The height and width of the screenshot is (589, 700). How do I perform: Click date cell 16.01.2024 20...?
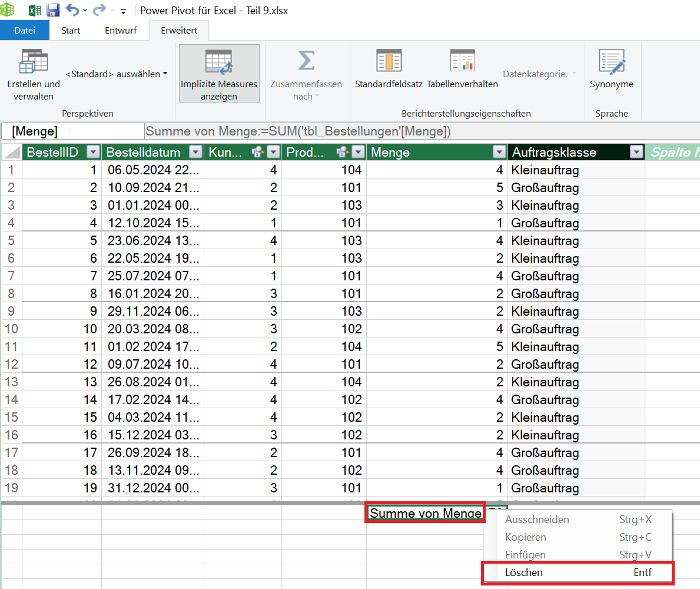tap(153, 293)
